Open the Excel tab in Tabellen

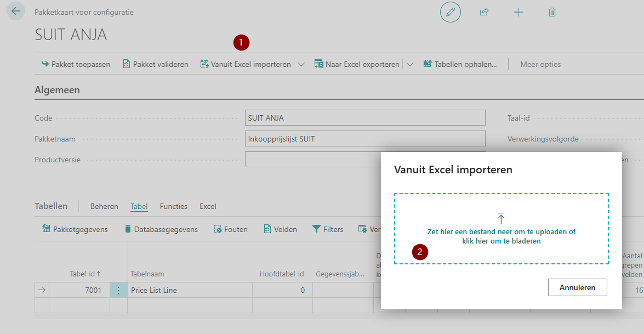point(208,206)
